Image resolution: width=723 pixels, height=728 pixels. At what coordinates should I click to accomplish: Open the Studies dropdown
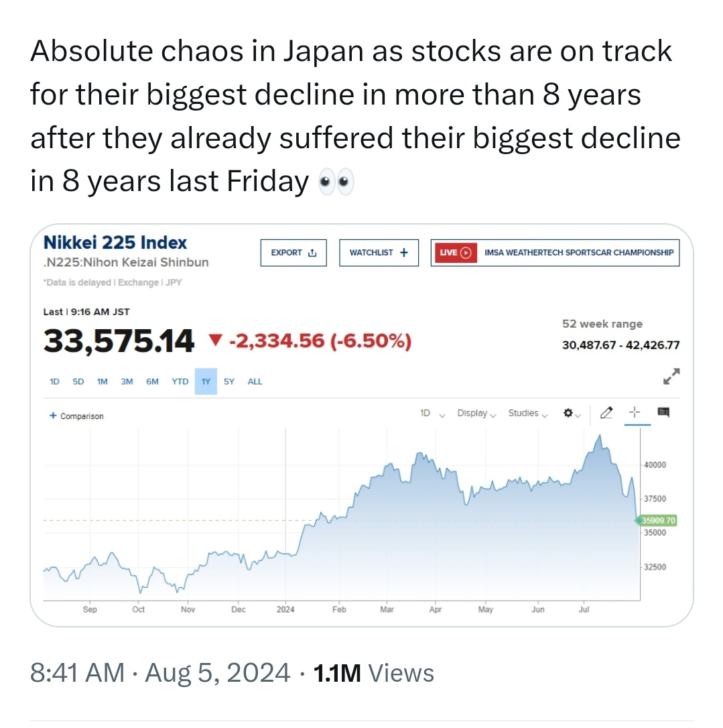(527, 413)
